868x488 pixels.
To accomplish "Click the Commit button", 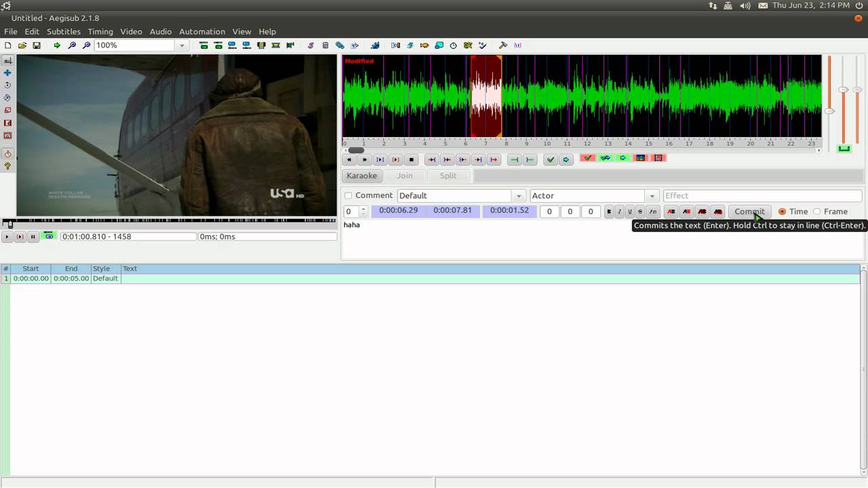I will point(749,211).
